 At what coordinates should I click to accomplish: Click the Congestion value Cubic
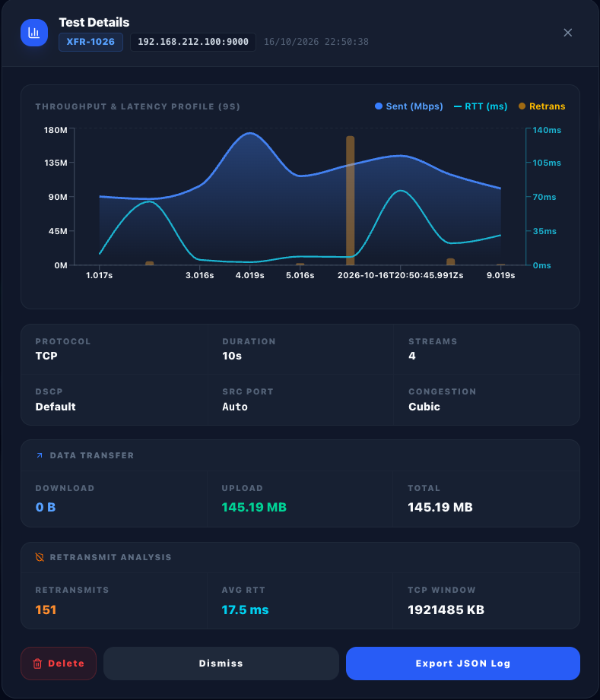tap(424, 407)
